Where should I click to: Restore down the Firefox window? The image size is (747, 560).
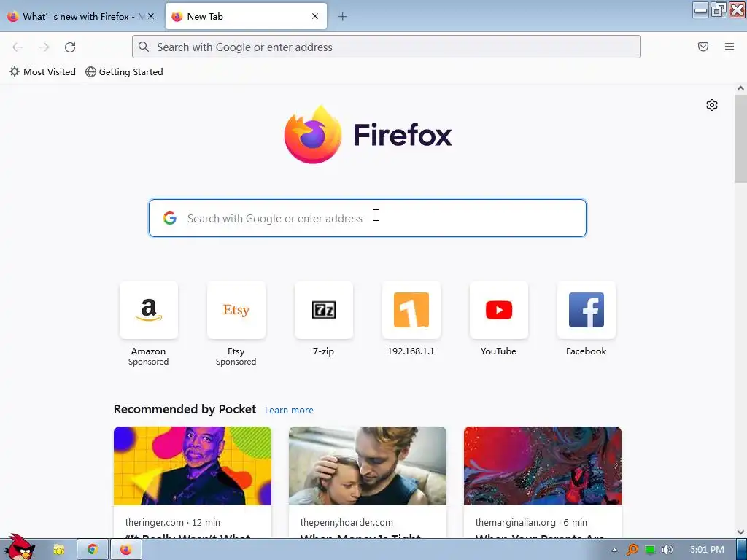(719, 9)
